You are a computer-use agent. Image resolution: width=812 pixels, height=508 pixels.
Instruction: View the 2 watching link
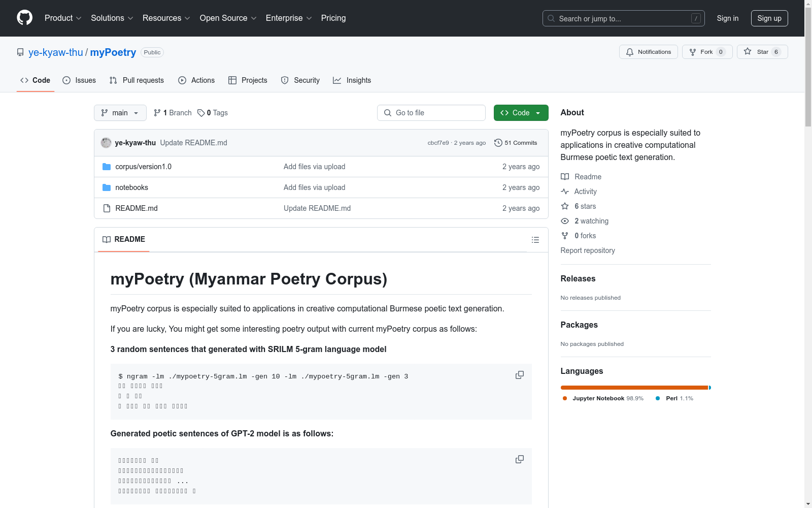coord(585,221)
